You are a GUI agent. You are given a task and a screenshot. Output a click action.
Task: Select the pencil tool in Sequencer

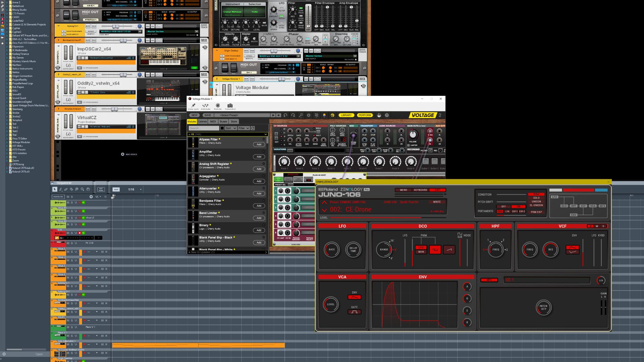pos(61,189)
